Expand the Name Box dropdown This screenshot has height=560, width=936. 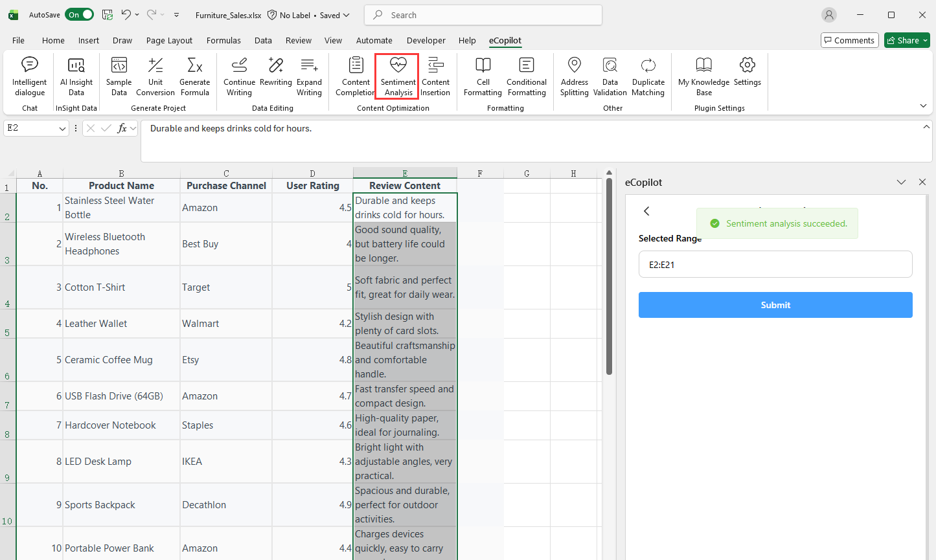coord(62,129)
